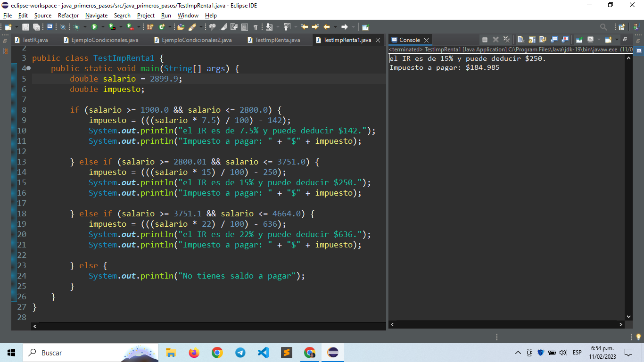Click the Remove All Terminated Launches icon
644x362 pixels.
(506, 40)
